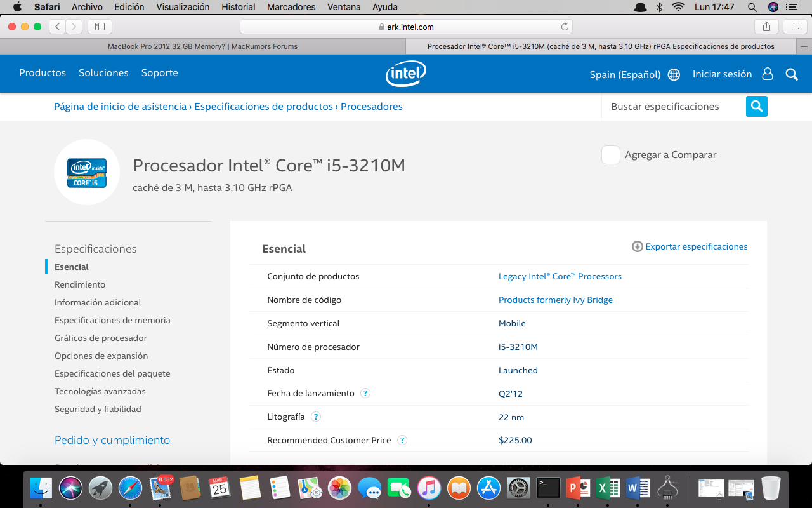This screenshot has width=812, height=508.
Task: Follow the Especificaciones de productos breadcrumb
Action: (x=264, y=107)
